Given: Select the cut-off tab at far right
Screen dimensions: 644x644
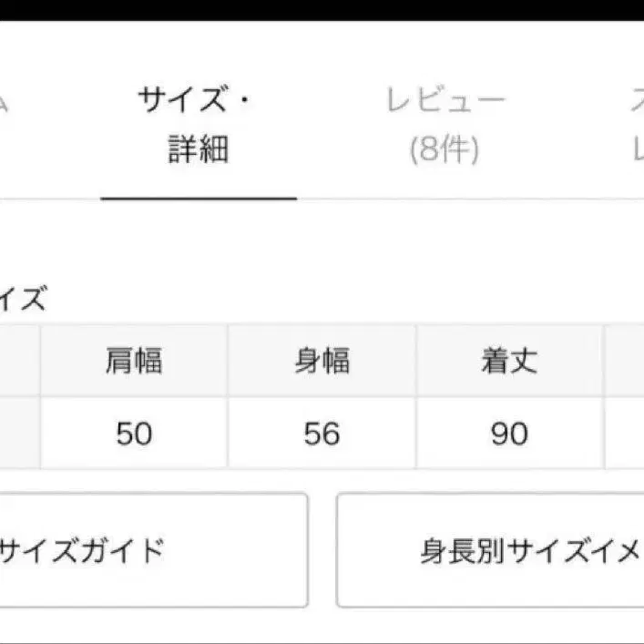Looking at the screenshot, I should coord(638,125).
